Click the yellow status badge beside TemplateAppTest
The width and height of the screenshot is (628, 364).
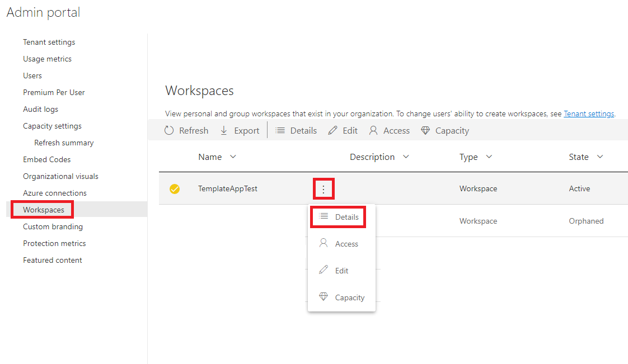click(x=175, y=188)
